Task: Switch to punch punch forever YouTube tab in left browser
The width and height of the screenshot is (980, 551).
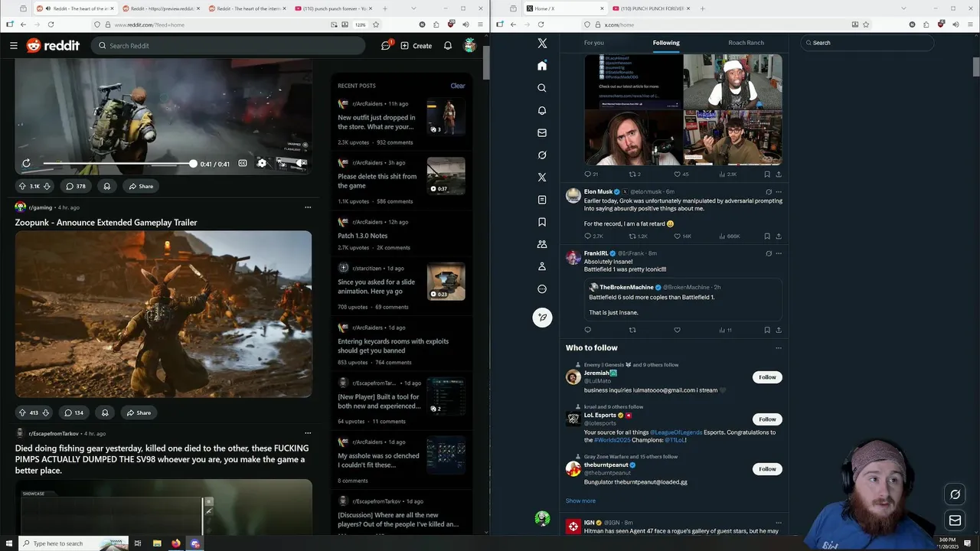Action: coord(334,8)
